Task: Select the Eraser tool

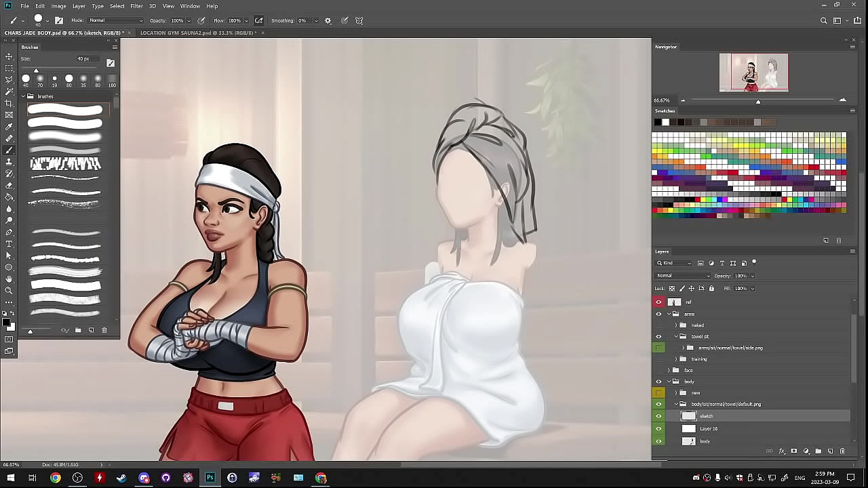Action: click(9, 185)
